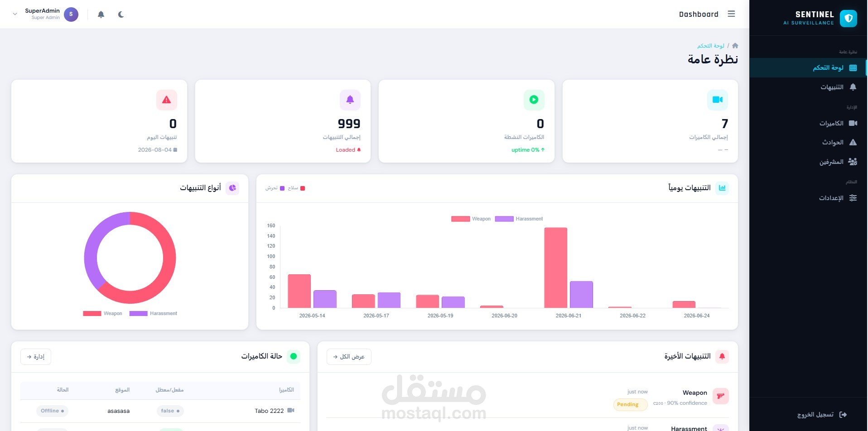868x431 pixels.
Task: Open المشرفين in the sidebar
Action: pyautogui.click(x=808, y=162)
